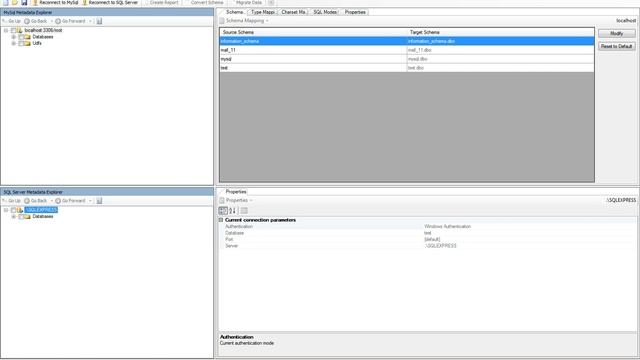Select the Udfs folder in the MySql explorer
Image resolution: width=640 pixels, height=360 pixels.
pyautogui.click(x=37, y=43)
